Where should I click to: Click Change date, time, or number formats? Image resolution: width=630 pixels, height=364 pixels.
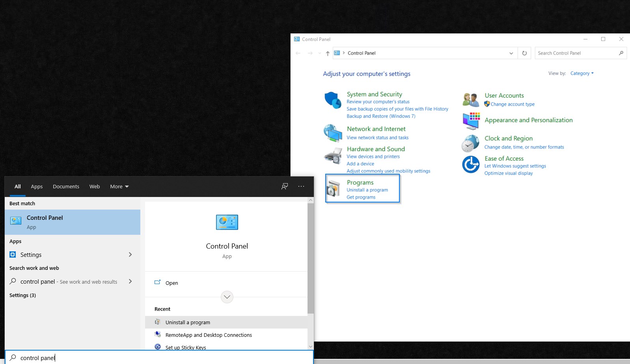click(x=524, y=147)
